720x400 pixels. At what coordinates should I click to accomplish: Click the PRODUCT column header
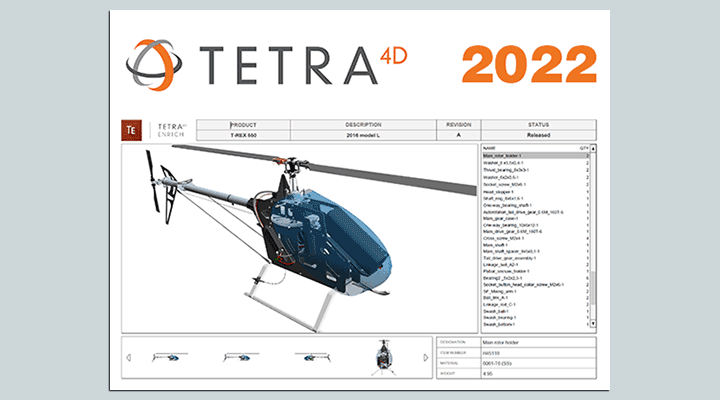pyautogui.click(x=243, y=125)
